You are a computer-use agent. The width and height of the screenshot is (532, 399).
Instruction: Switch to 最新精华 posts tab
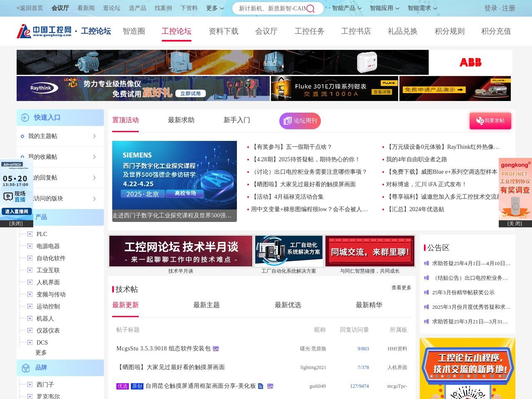tap(369, 305)
